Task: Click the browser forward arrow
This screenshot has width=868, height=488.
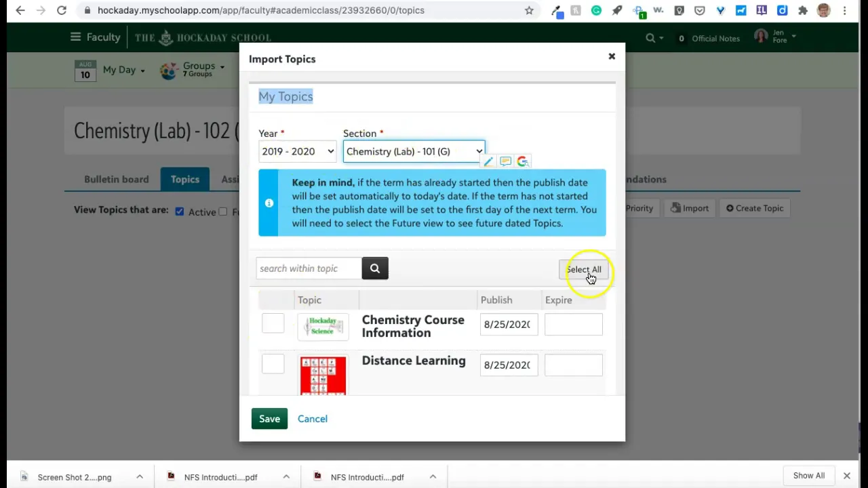Action: (41, 10)
